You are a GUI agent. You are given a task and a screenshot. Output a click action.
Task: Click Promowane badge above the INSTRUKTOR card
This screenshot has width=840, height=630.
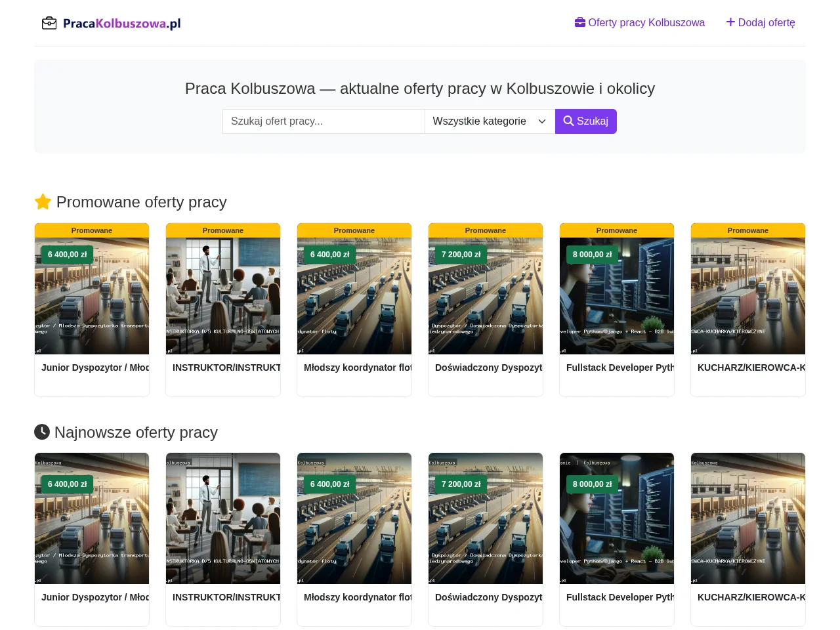pyautogui.click(x=223, y=230)
